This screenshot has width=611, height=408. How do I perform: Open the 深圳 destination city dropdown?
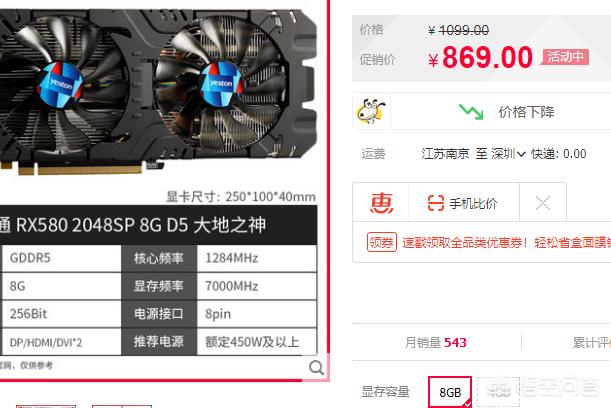[508, 154]
